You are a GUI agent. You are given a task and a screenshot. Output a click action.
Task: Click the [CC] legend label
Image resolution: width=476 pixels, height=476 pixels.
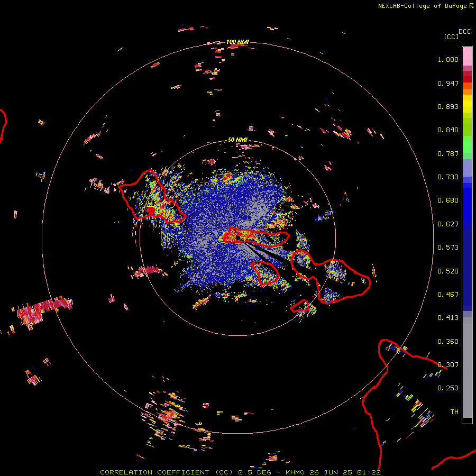(451, 36)
